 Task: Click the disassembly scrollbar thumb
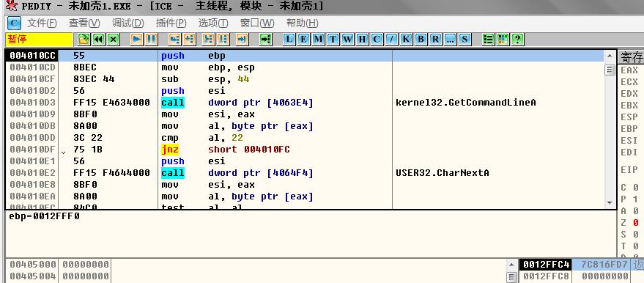(x=610, y=70)
